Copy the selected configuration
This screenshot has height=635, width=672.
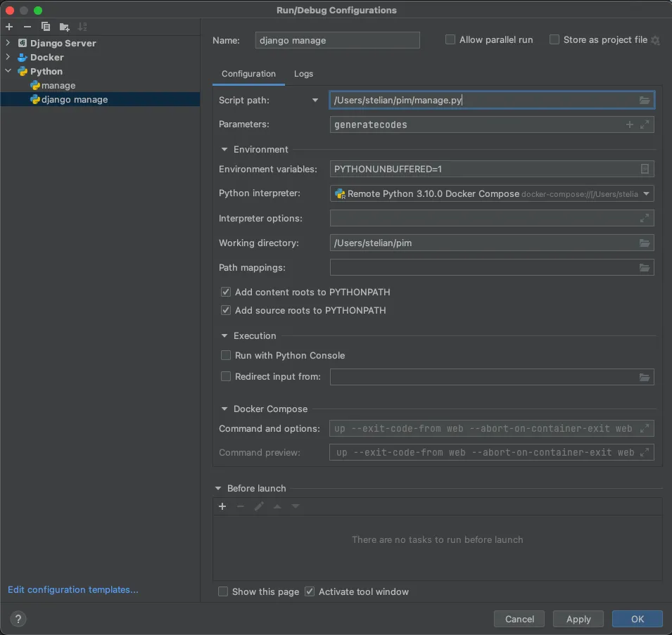(46, 27)
